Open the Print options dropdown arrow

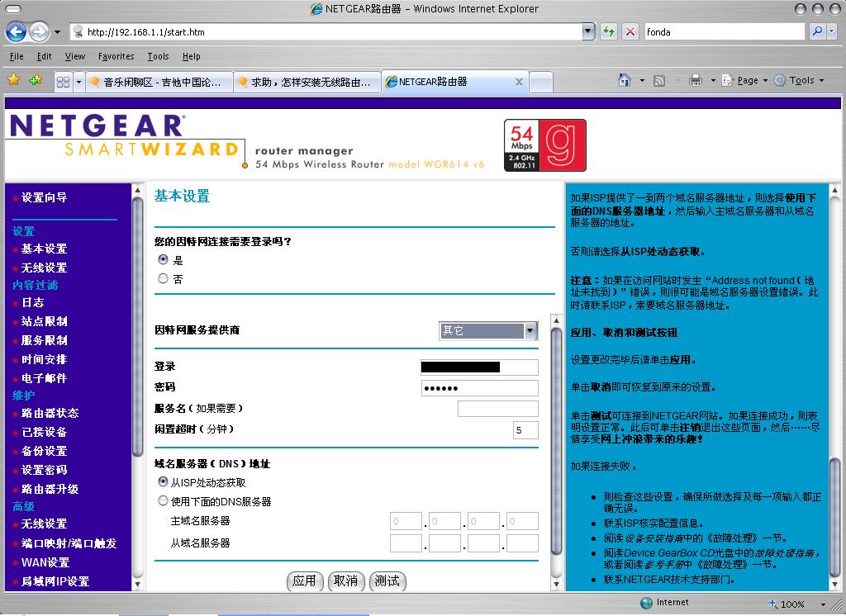point(713,80)
